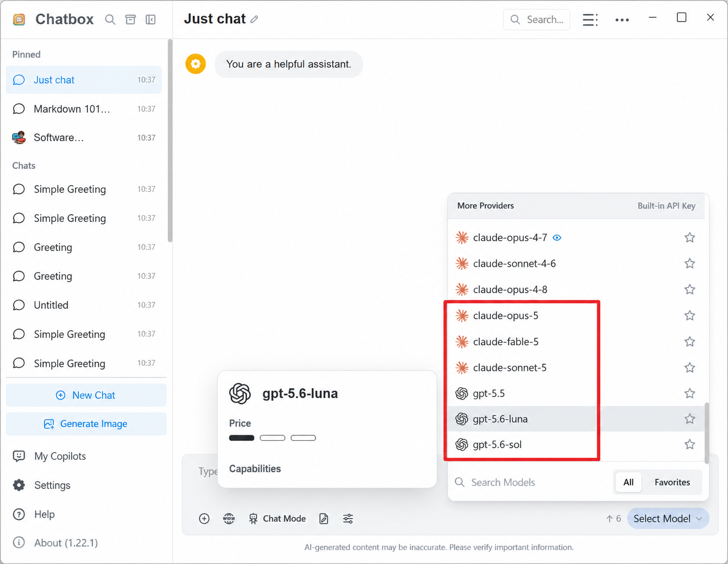Mark claude-opus-5 as favorite
This screenshot has width=728, height=564.
point(690,316)
